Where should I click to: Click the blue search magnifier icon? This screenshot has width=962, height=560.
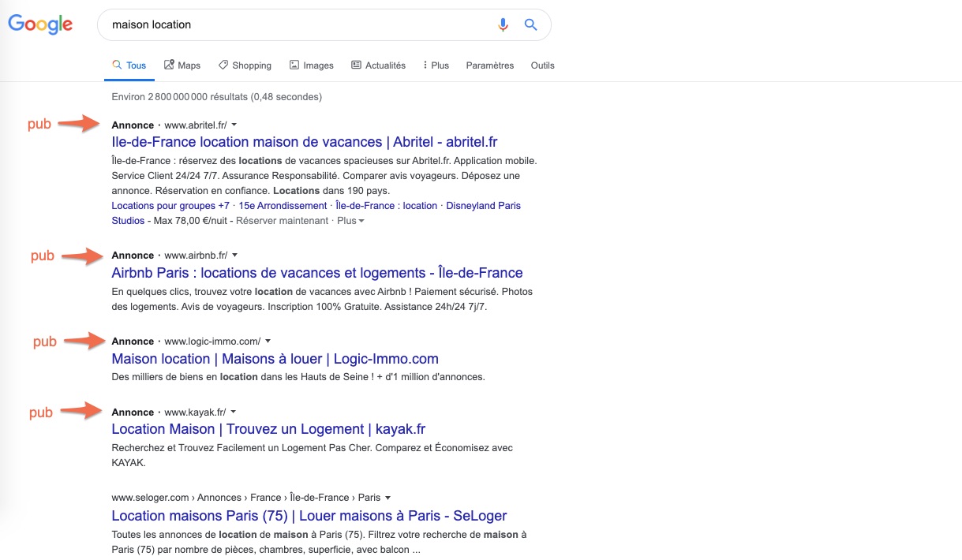531,24
